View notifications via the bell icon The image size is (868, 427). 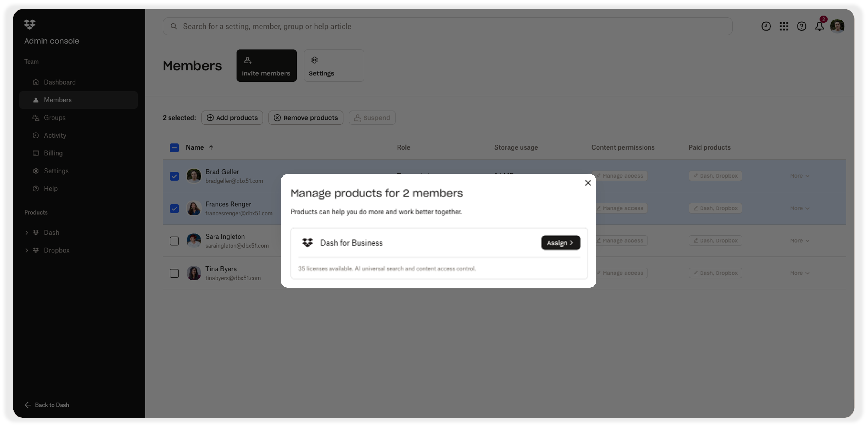click(x=820, y=26)
